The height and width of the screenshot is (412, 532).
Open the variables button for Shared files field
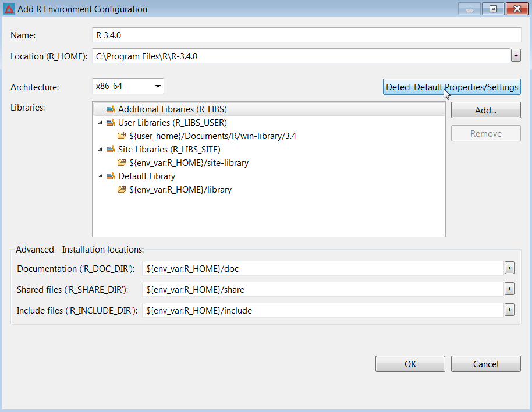pos(509,289)
